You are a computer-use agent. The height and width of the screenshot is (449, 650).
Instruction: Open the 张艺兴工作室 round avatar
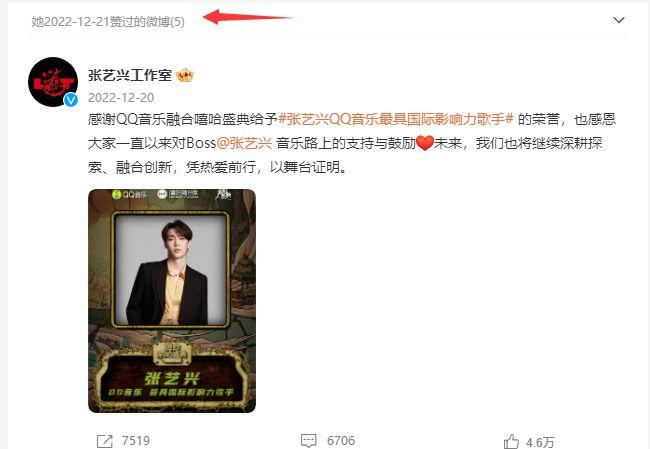pos(53,82)
